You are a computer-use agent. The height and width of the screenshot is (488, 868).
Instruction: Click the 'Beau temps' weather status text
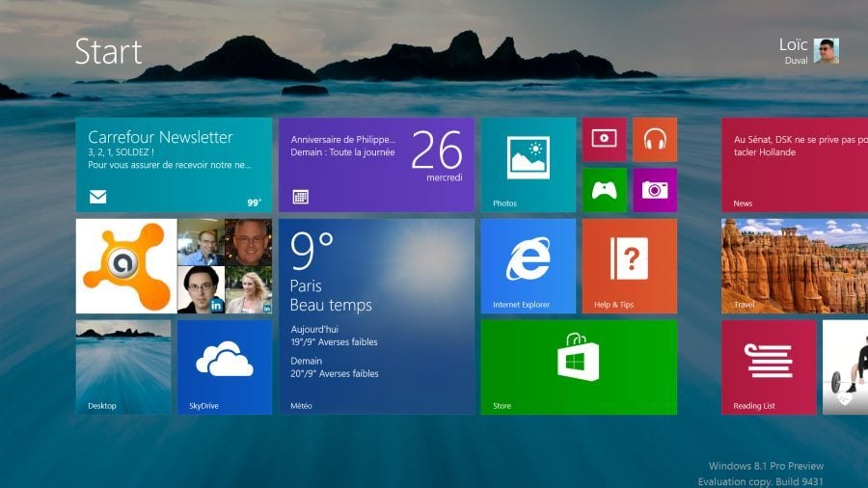[x=331, y=305]
